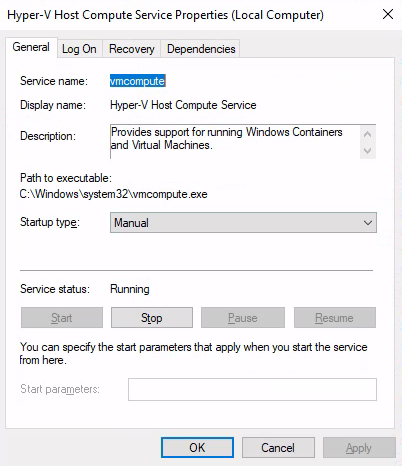Click the Pause service button

point(243,318)
